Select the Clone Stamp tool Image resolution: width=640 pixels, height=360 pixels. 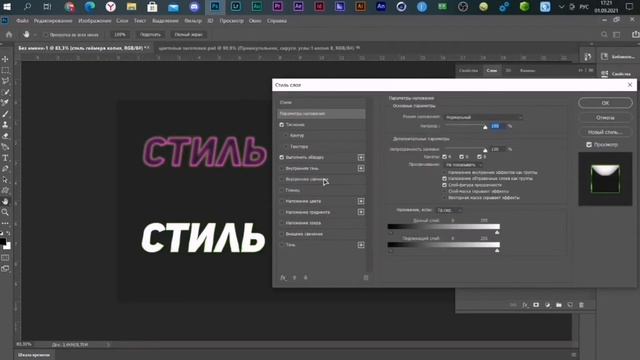click(x=5, y=124)
